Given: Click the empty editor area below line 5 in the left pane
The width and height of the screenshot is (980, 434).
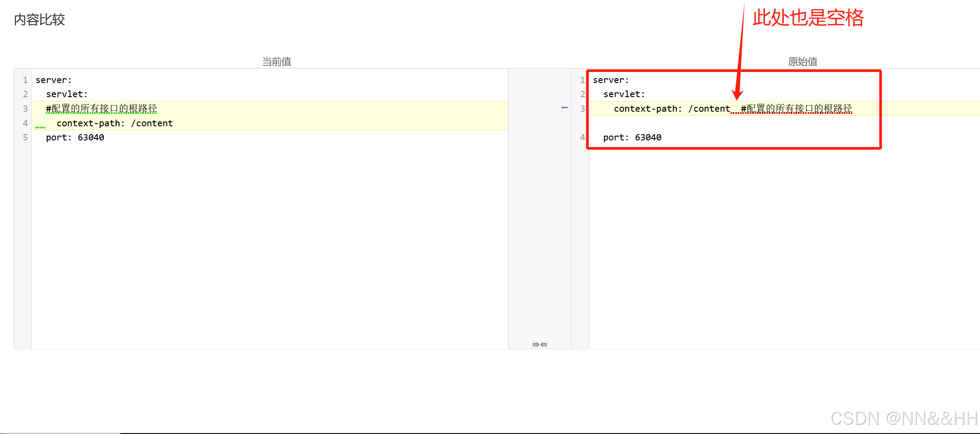Looking at the screenshot, I should coord(270,246).
